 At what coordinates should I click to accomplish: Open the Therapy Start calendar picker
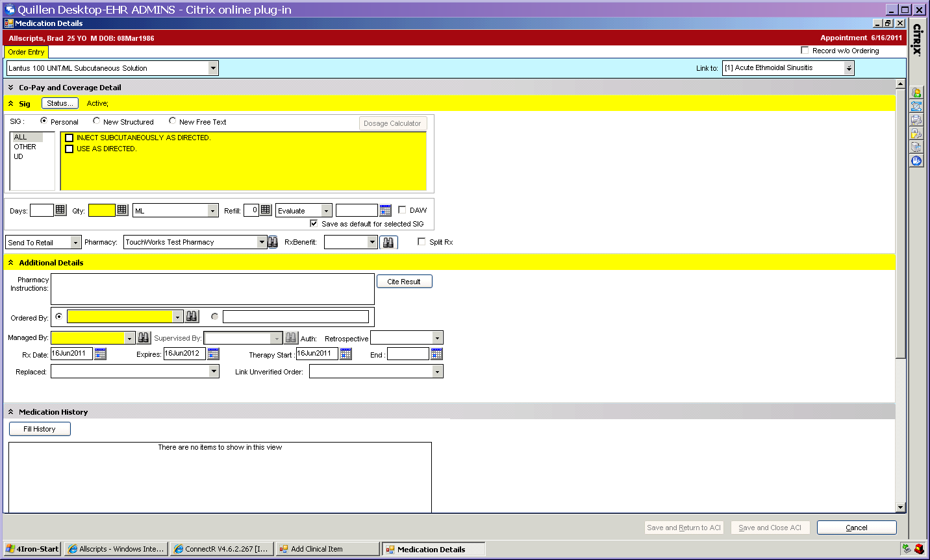(346, 354)
